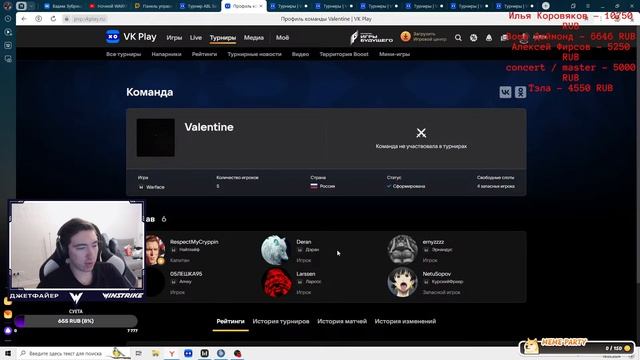Open player emyzzzz profile
This screenshot has height=360, width=640.
[433, 242]
